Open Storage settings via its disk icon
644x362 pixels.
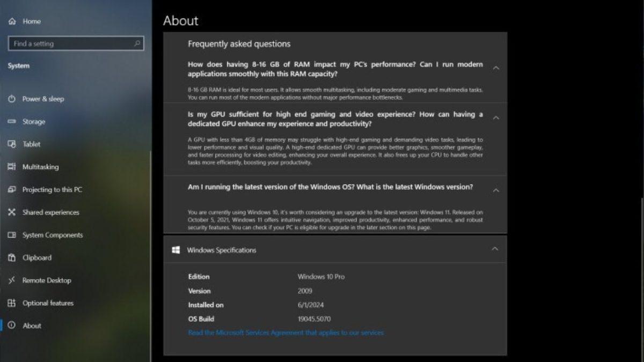pyautogui.click(x=11, y=122)
